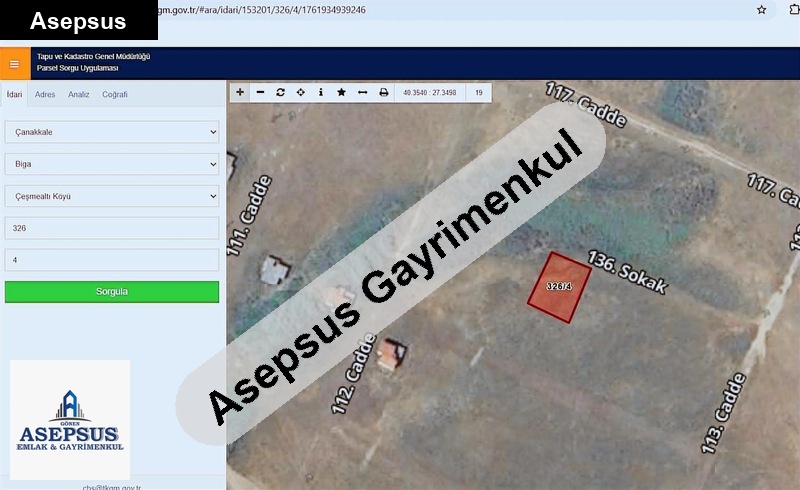Image resolution: width=800 pixels, height=490 pixels.
Task: Bookmark page with browser star icon
Action: click(x=762, y=10)
